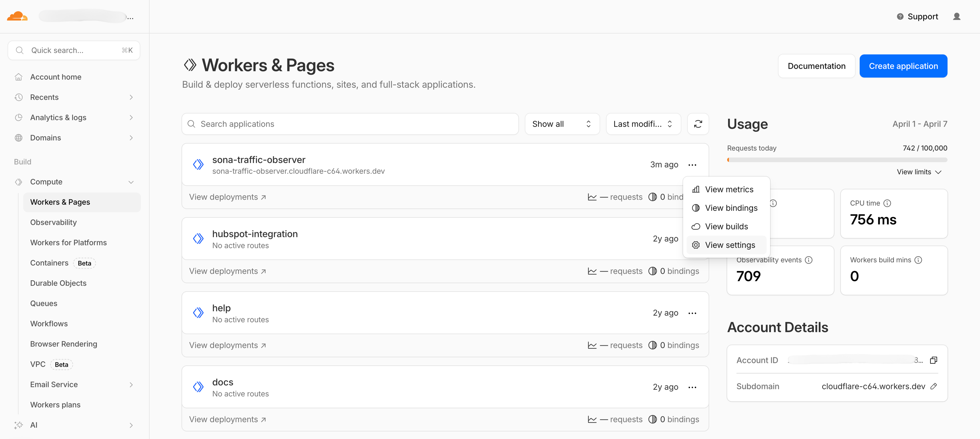Select the View metrics icon in the context menu
The image size is (980, 439).
[x=696, y=189]
